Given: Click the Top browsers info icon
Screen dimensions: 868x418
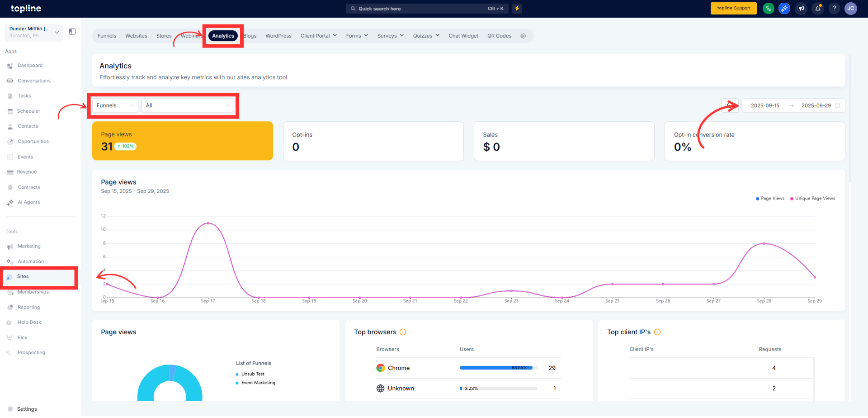Looking at the screenshot, I should pyautogui.click(x=403, y=332).
